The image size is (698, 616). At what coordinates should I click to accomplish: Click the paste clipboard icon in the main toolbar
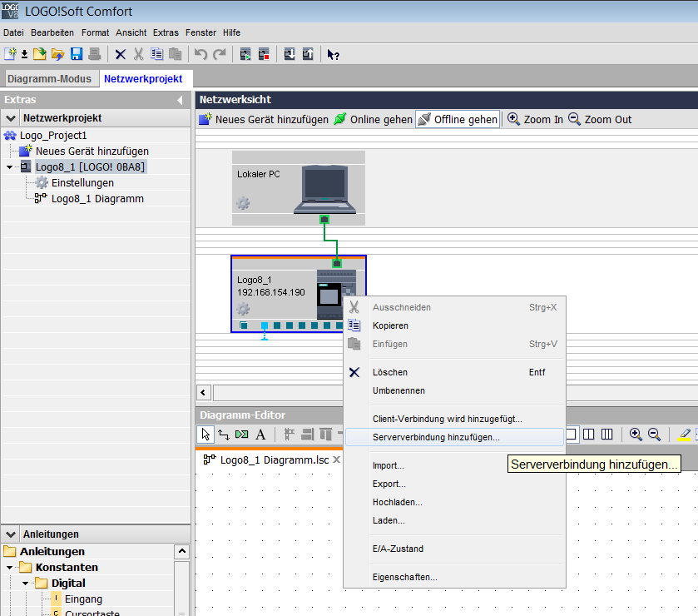coord(175,54)
